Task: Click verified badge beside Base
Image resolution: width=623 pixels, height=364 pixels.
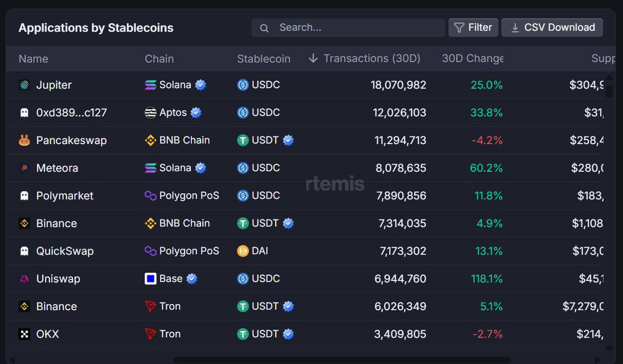Action: (x=192, y=279)
